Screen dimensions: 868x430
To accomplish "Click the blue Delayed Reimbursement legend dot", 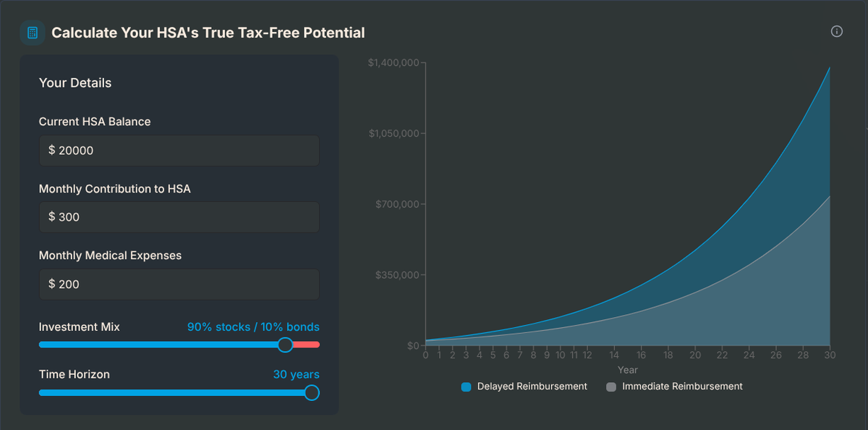I will pos(465,386).
